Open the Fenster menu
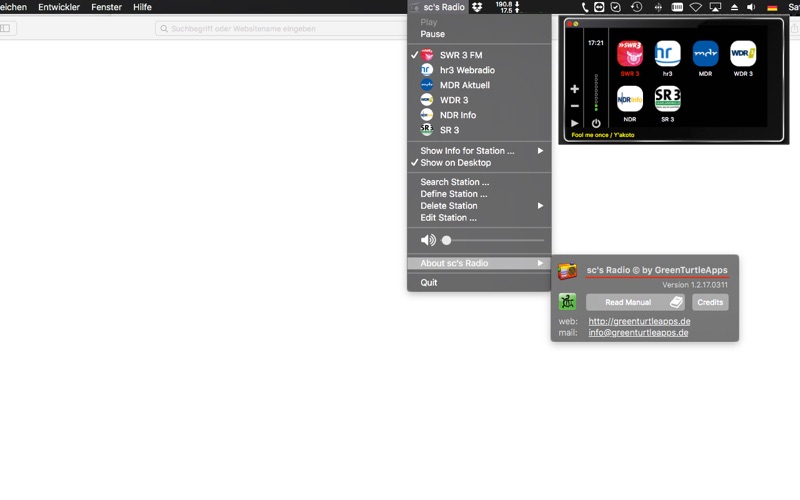This screenshot has height=500, width=800. [106, 7]
